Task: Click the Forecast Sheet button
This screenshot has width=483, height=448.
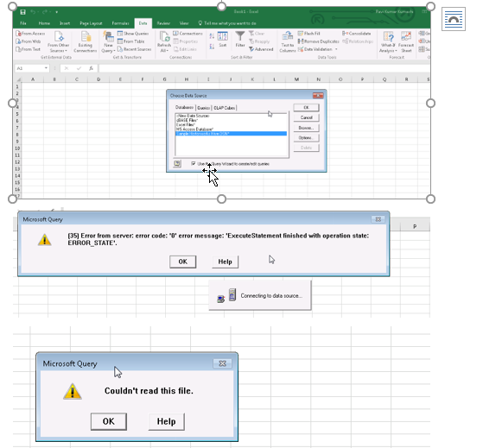Action: [x=406, y=41]
